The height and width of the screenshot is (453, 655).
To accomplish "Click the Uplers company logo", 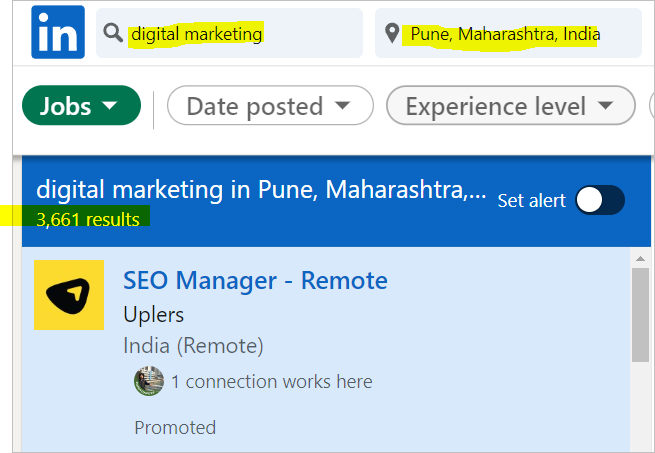I will click(x=69, y=295).
